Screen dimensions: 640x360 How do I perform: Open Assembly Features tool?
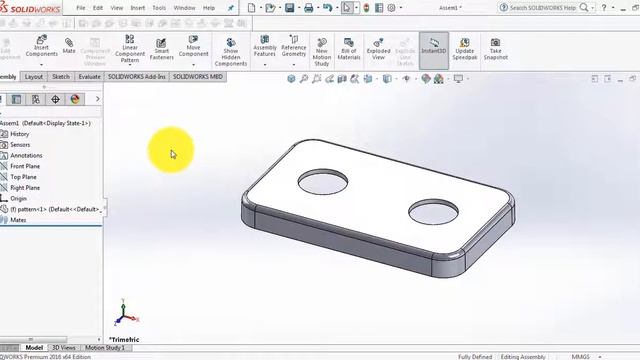click(264, 46)
